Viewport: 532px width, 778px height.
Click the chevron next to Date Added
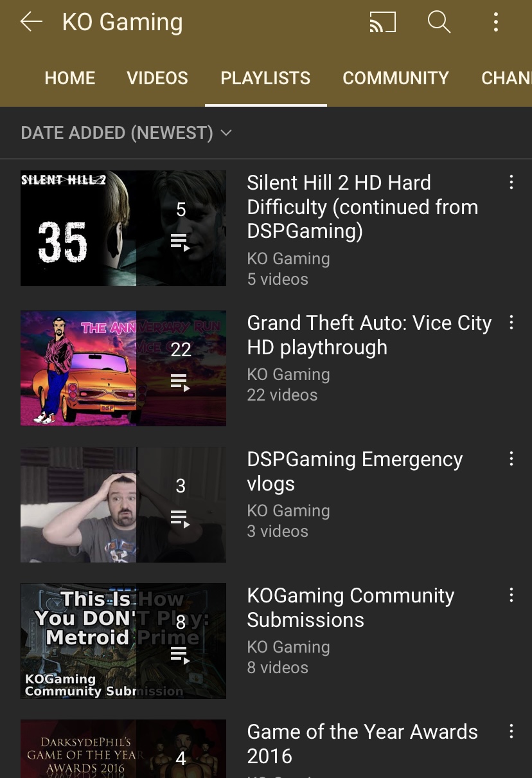click(226, 133)
